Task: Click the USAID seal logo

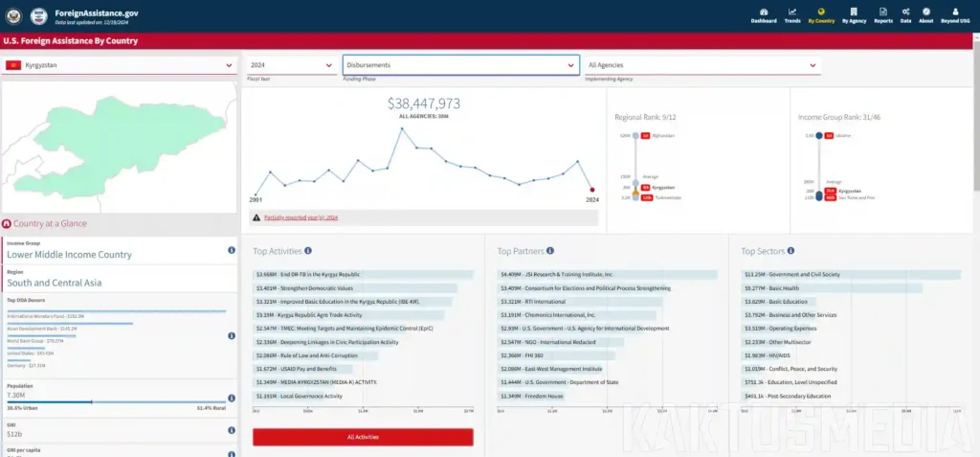Action: coord(38,15)
